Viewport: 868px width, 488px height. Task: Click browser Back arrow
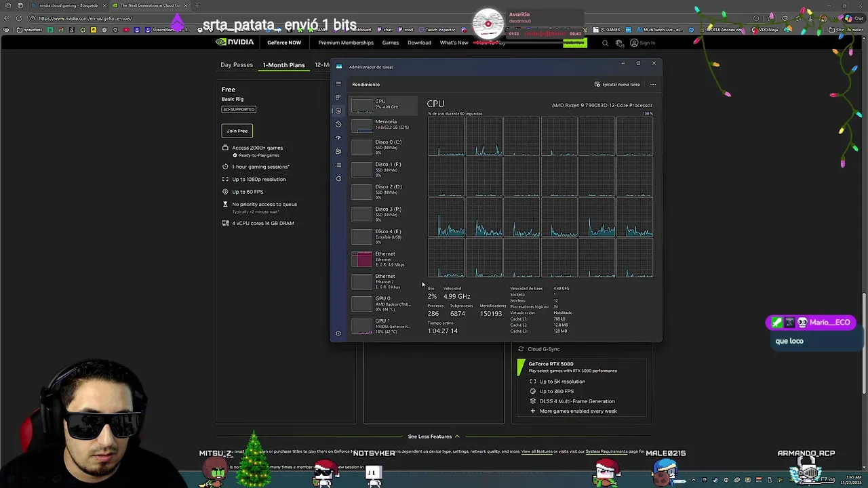5,18
